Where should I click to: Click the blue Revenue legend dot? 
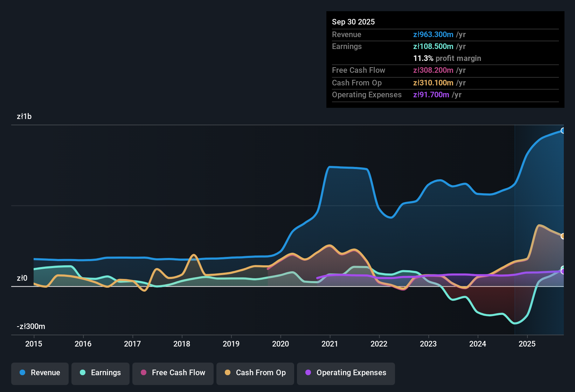click(x=23, y=373)
